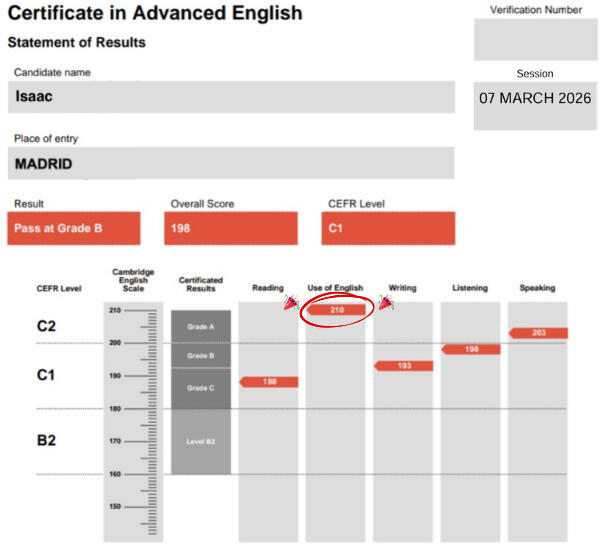Click the Listening 198 score marker

[471, 349]
